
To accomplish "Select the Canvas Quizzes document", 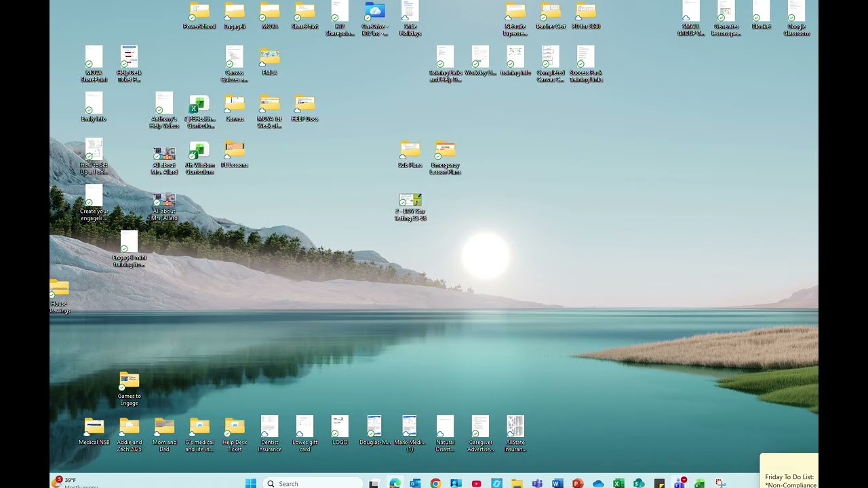I will click(x=235, y=64).
